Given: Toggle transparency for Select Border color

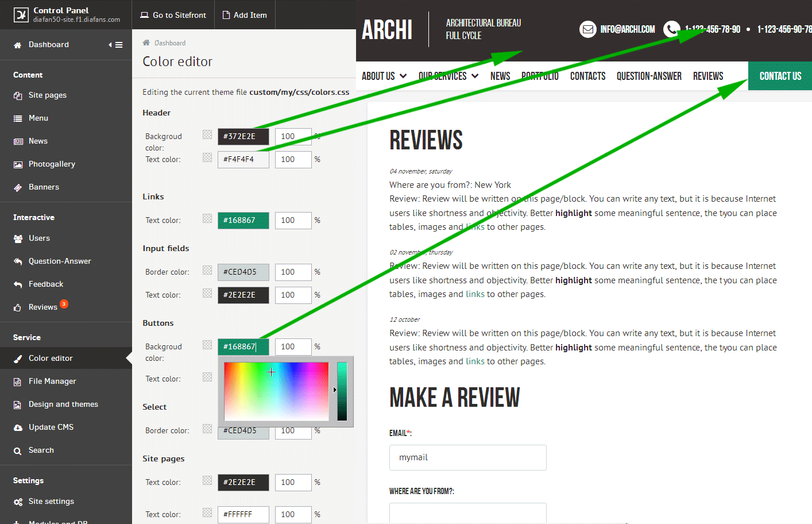Looking at the screenshot, I should (x=207, y=429).
